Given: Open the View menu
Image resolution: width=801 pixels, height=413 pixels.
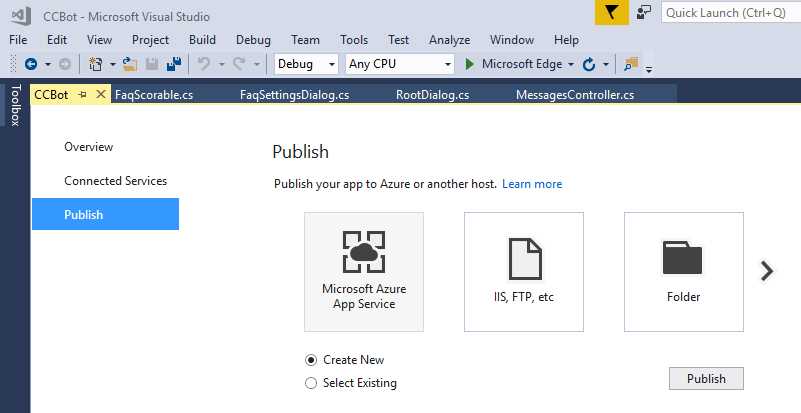Looking at the screenshot, I should click(99, 40).
